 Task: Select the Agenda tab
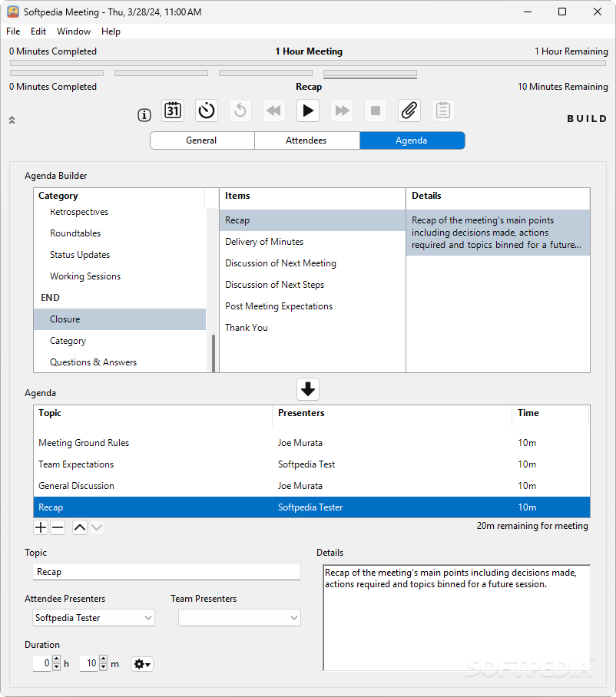(x=412, y=140)
